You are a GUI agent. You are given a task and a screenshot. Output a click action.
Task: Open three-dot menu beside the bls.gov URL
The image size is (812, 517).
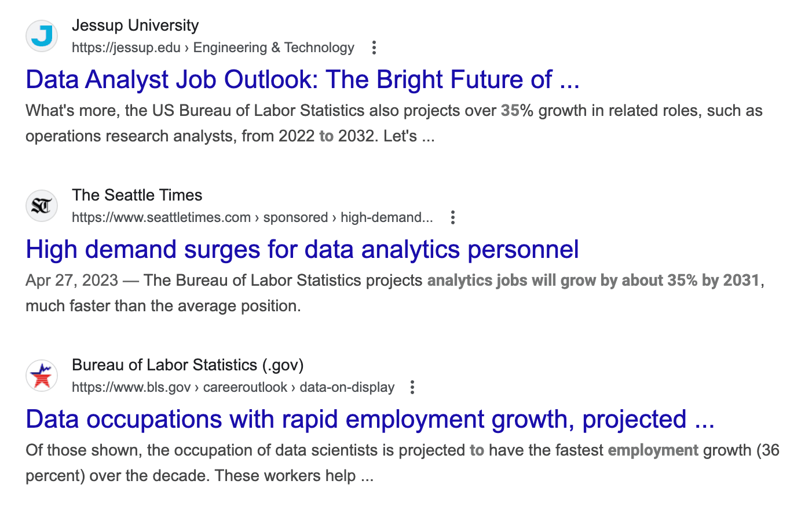pyautogui.click(x=412, y=387)
